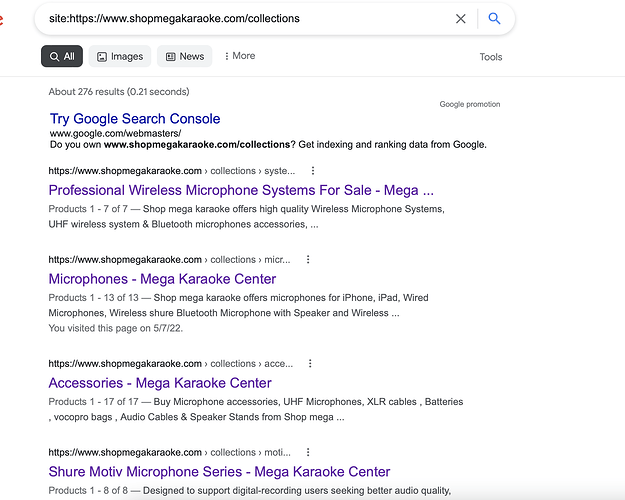
Task: Clear the search box with the X icon
Action: click(x=461, y=18)
